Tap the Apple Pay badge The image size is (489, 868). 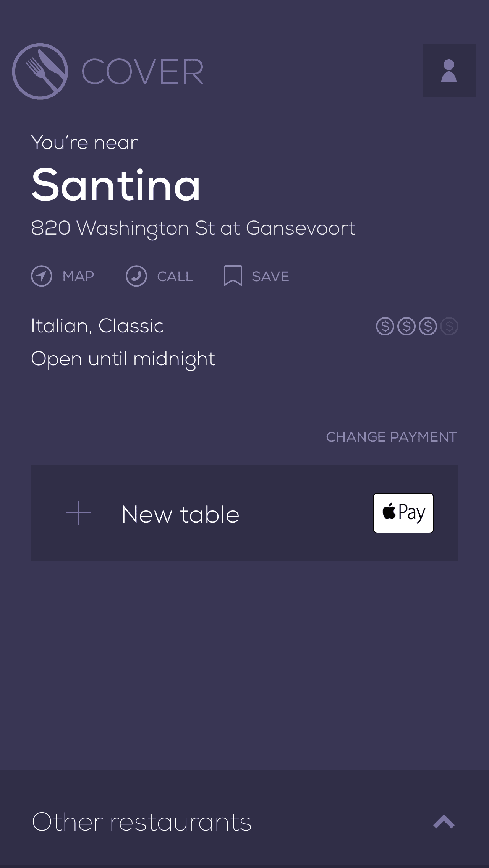pos(403,513)
